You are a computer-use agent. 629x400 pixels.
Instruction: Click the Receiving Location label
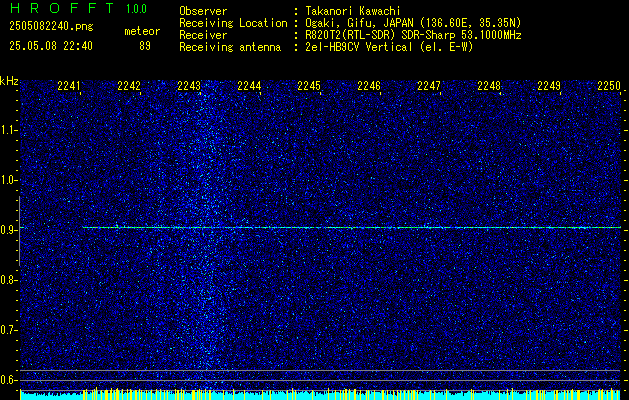tap(233, 23)
